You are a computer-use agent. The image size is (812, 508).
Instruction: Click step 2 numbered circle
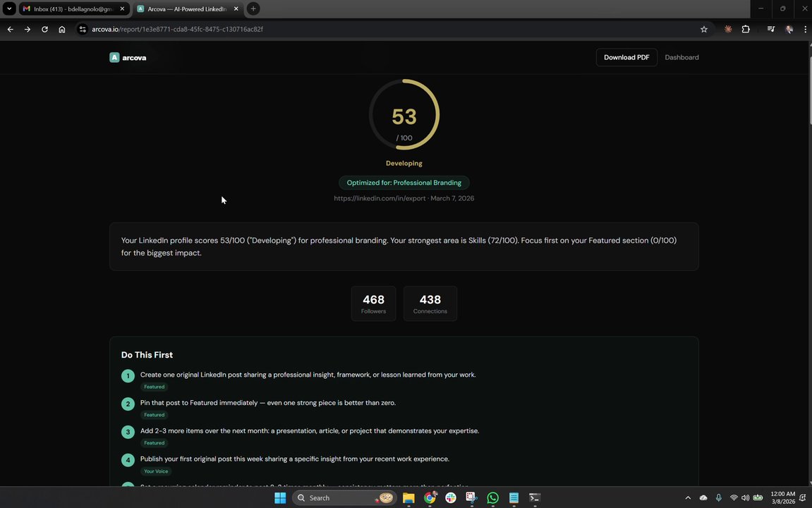click(x=128, y=404)
